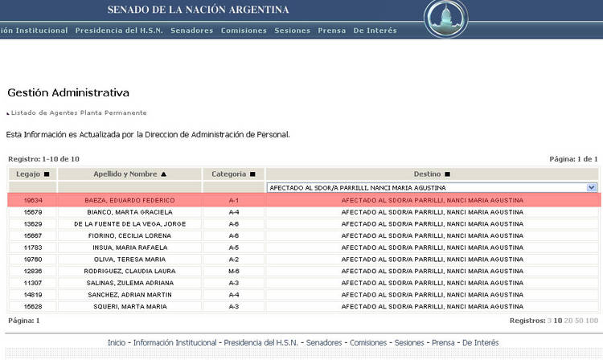Click legajo number 11783
603x364 pixels.
(x=33, y=247)
